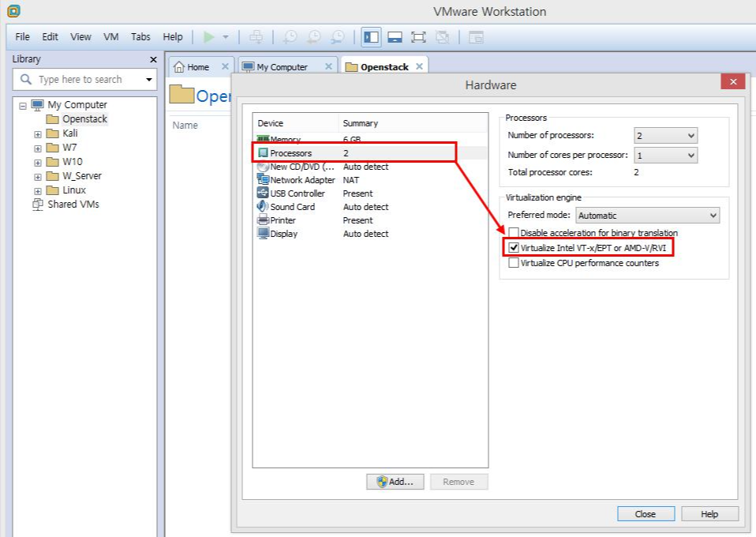Enable Virtualize CPU performance counters
Screen dimensions: 756x537
click(x=514, y=262)
